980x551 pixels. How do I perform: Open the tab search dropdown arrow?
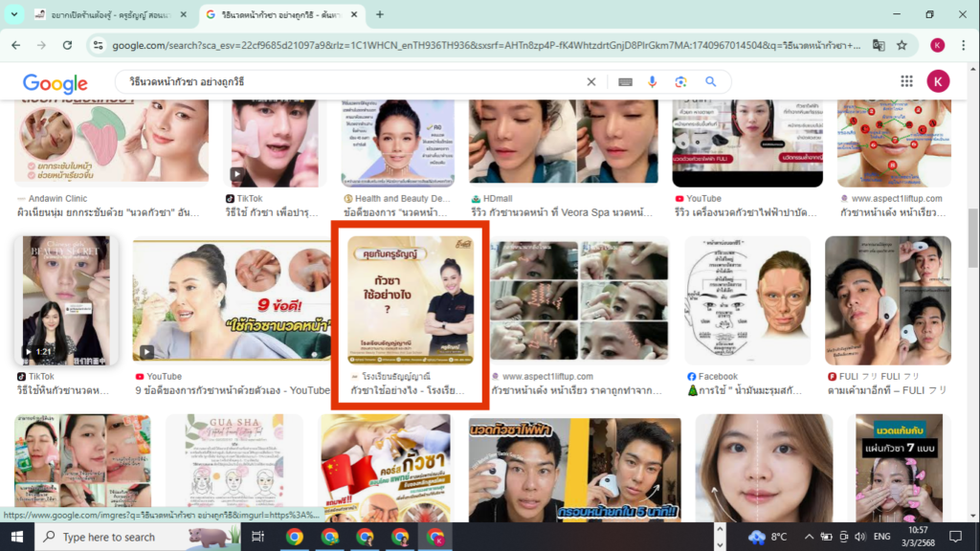(14, 14)
